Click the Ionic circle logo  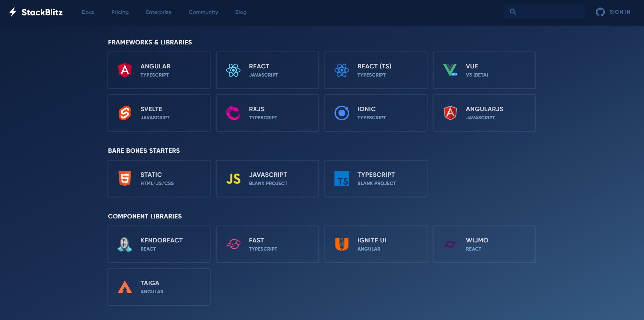pyautogui.click(x=342, y=113)
